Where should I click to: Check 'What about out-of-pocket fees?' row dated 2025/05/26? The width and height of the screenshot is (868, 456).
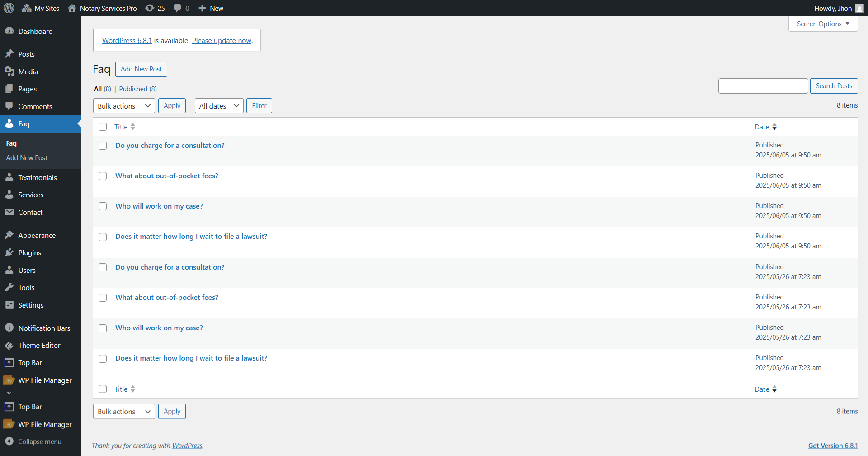103,298
